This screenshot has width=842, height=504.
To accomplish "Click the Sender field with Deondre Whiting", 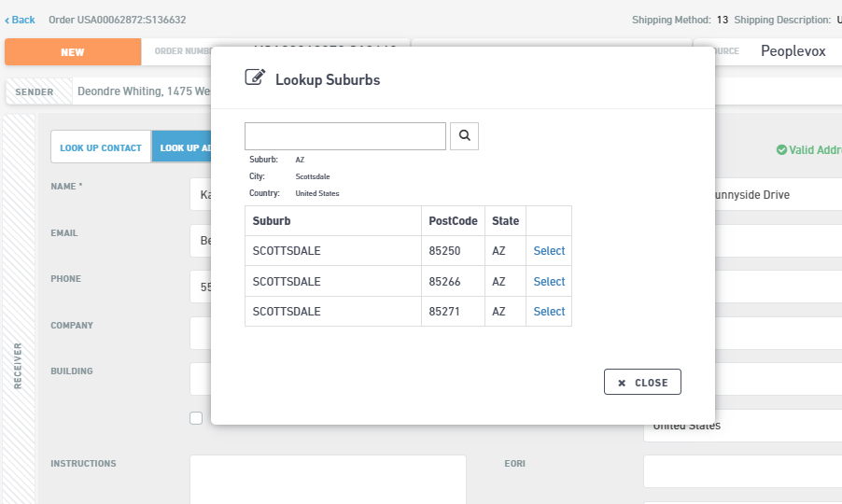I will point(140,91).
